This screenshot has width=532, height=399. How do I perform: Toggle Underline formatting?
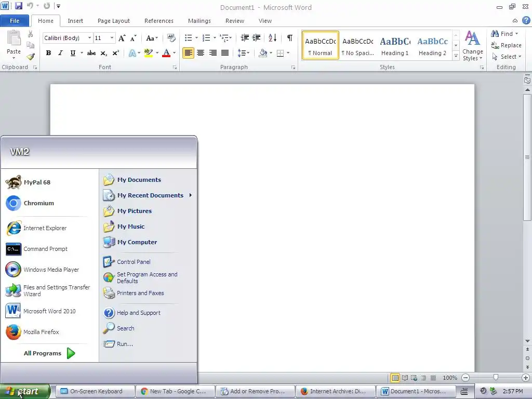[x=73, y=53]
